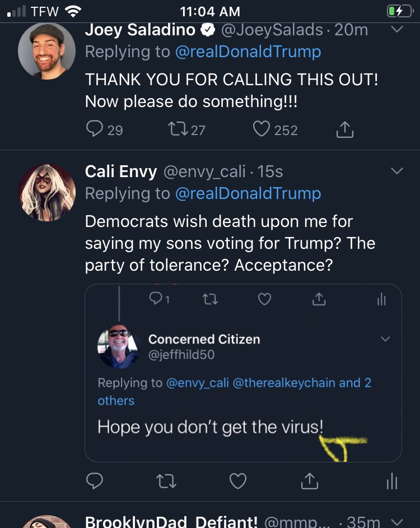This screenshot has height=528, width=420.
Task: Retweet Cali Envy's tweet
Action: (x=166, y=481)
